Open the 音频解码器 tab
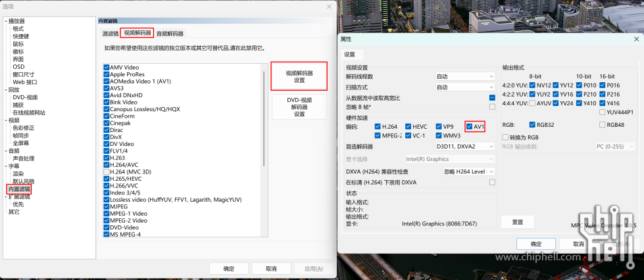 (170, 34)
